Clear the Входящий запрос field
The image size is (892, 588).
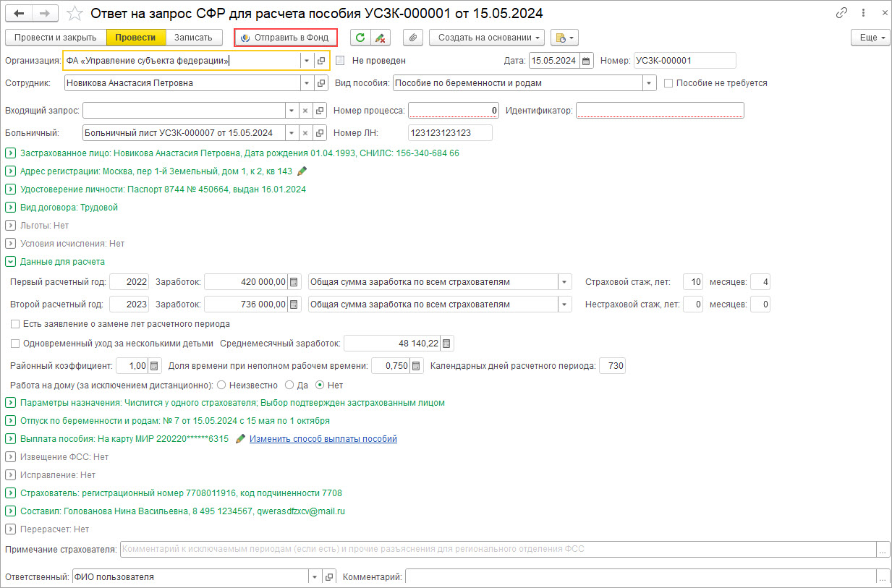click(x=305, y=111)
